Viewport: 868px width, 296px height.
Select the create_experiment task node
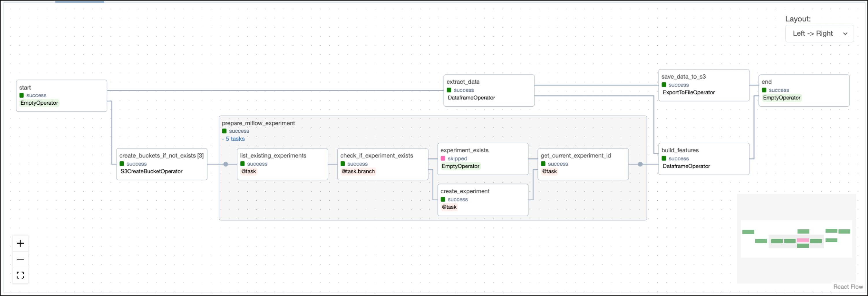pyautogui.click(x=483, y=199)
